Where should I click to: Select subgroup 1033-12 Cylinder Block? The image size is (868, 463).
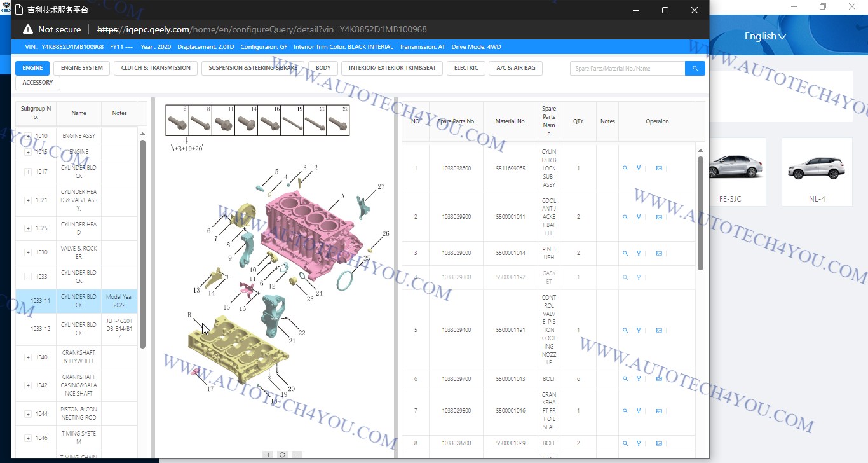(79, 329)
